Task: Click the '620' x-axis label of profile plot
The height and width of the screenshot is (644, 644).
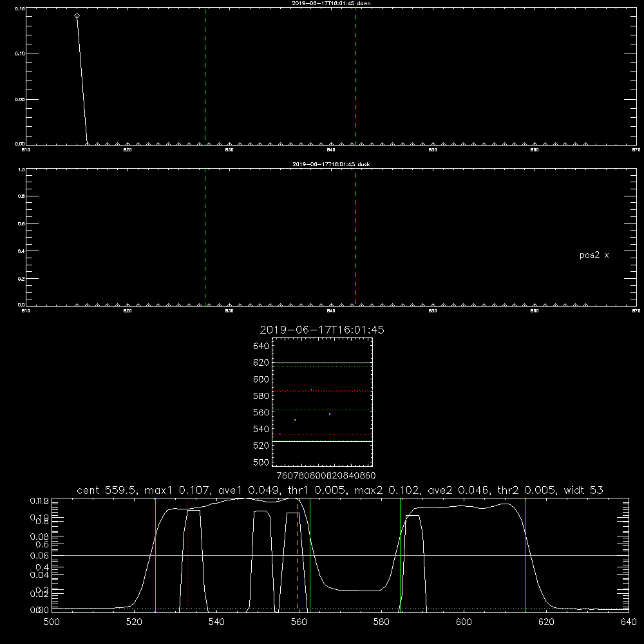Action: coord(546,622)
